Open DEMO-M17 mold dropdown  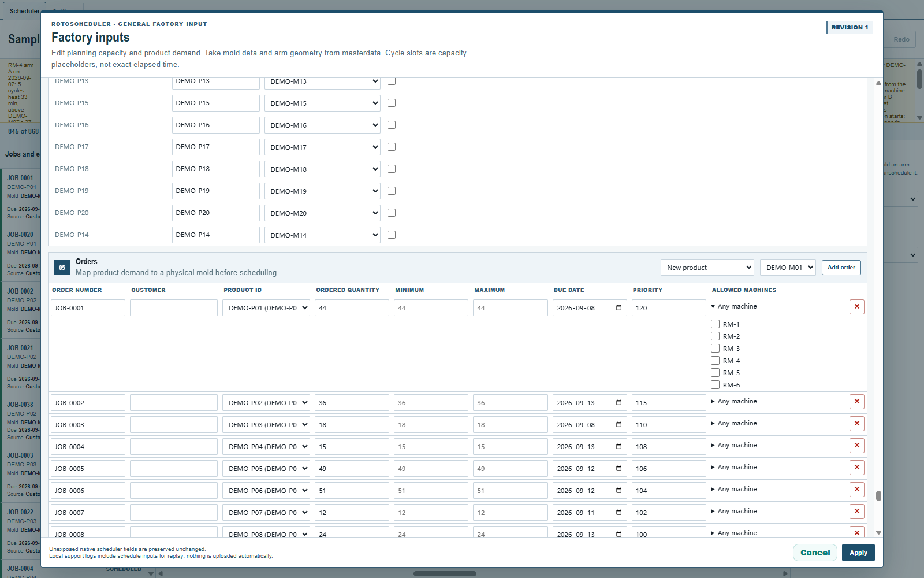point(322,147)
